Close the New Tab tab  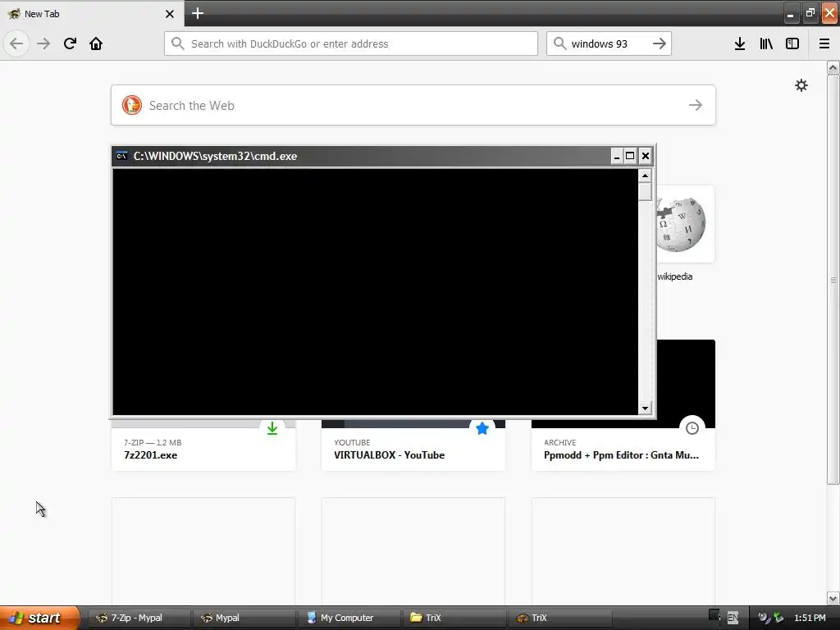point(170,14)
